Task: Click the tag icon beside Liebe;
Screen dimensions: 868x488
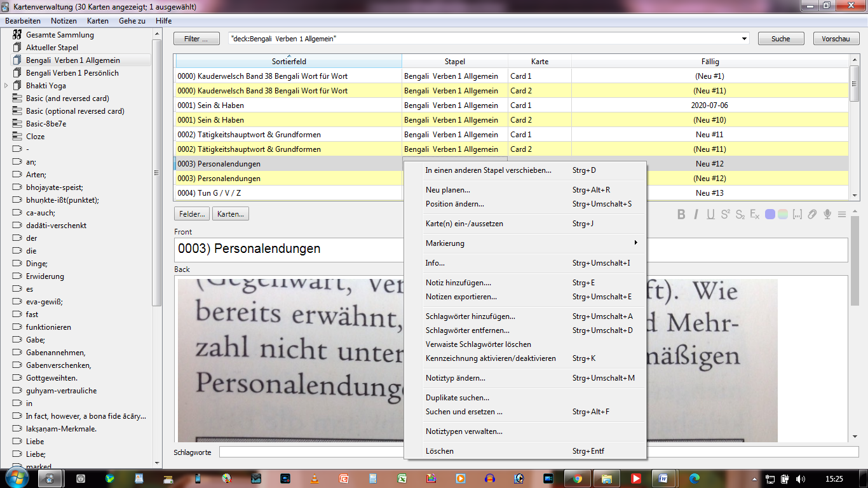Action: click(17, 454)
